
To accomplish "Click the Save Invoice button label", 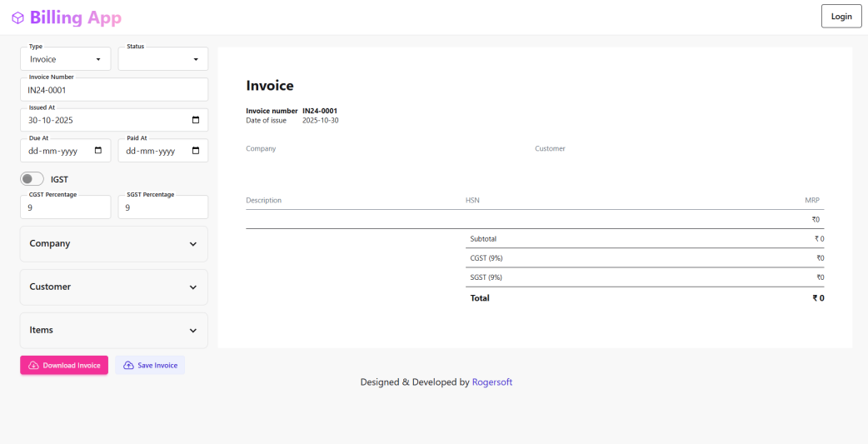I will click(157, 366).
